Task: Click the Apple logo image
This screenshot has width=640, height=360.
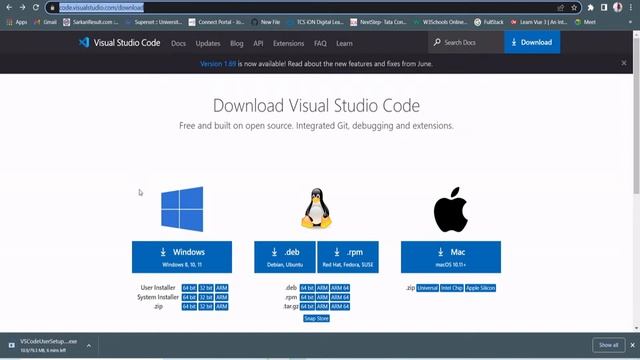Action: pyautogui.click(x=451, y=209)
